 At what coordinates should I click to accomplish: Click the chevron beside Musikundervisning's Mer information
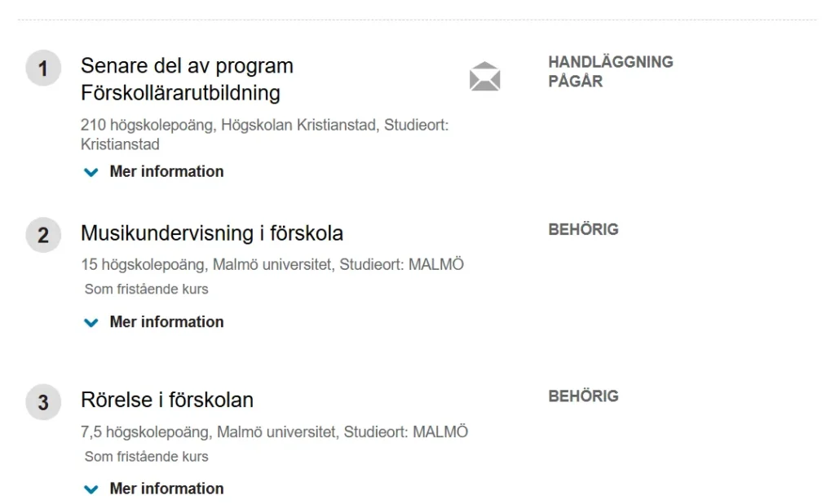click(91, 322)
